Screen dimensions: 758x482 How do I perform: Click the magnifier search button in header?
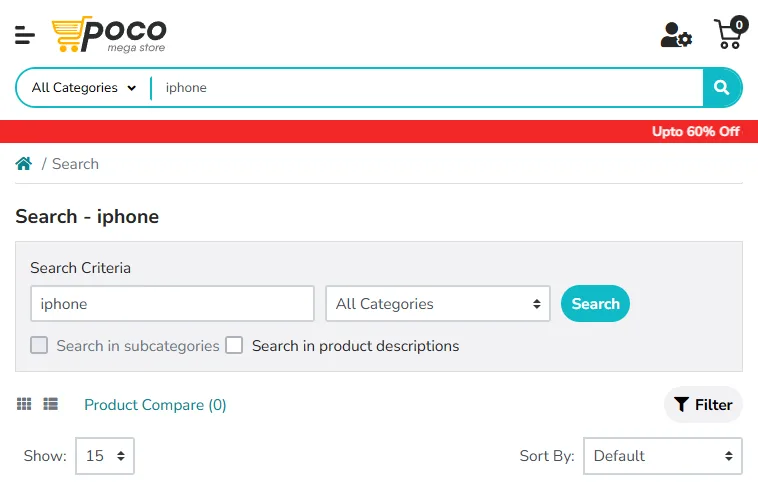point(722,88)
